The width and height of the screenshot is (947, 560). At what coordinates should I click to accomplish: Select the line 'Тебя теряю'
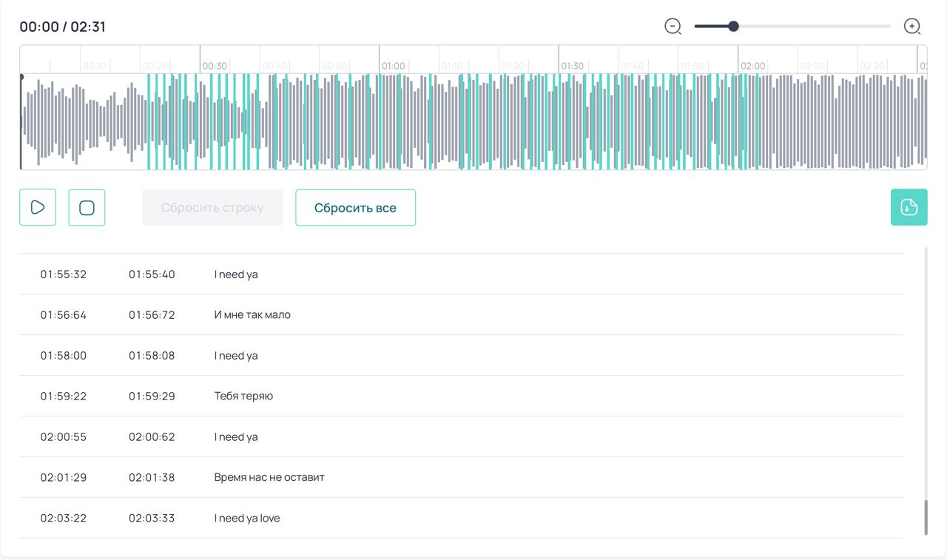coord(243,397)
